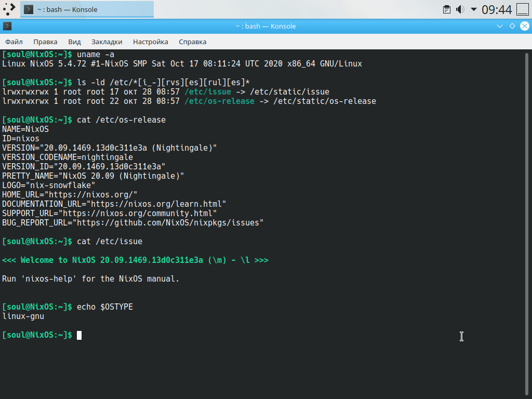The width and height of the screenshot is (532, 399).
Task: Click the NAME=NixOS line
Action: (25, 129)
